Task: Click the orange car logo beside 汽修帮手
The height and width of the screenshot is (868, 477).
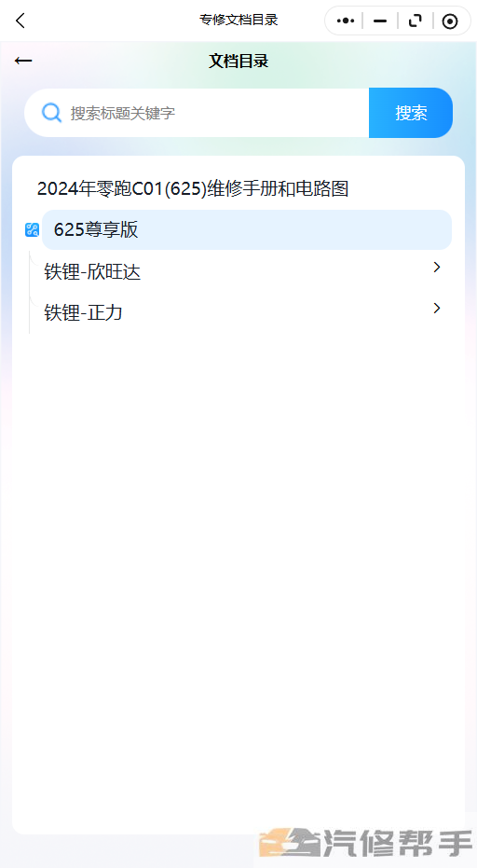Action: click(x=290, y=843)
